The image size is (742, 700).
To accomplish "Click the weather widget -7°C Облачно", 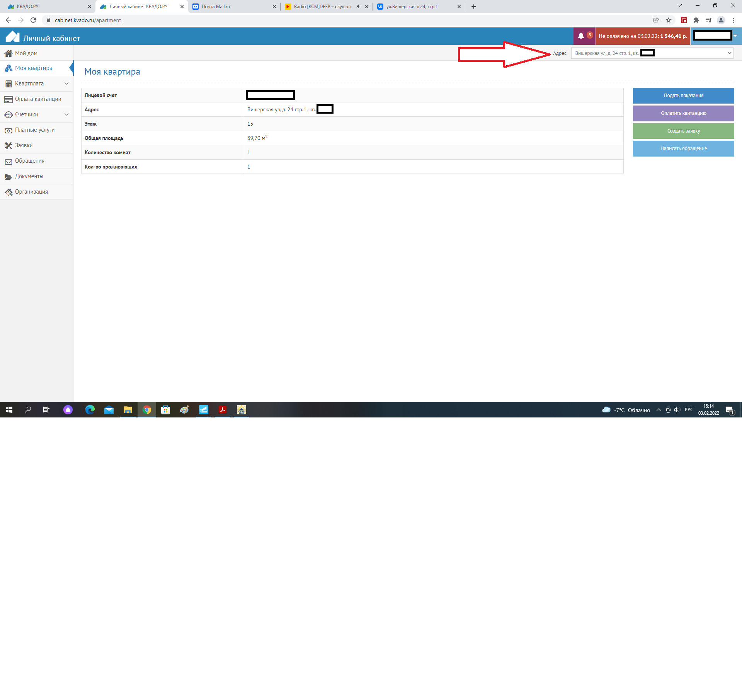I will pyautogui.click(x=626, y=410).
